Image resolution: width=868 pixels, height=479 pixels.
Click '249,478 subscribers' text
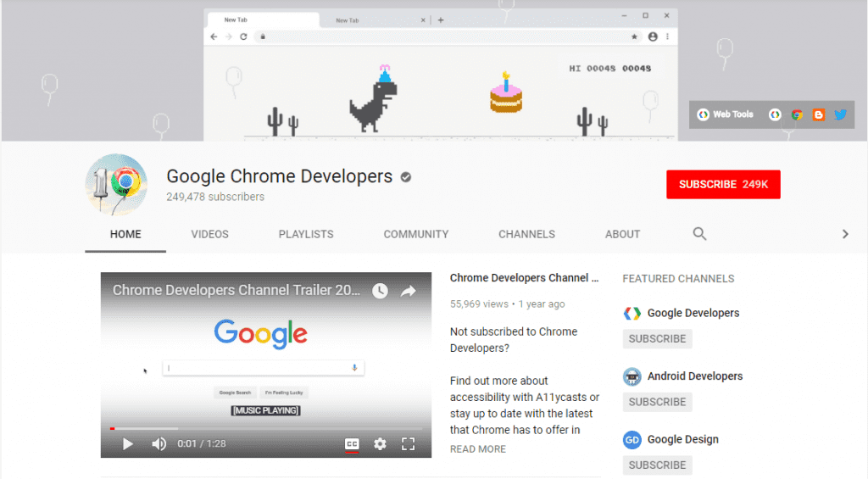click(215, 197)
